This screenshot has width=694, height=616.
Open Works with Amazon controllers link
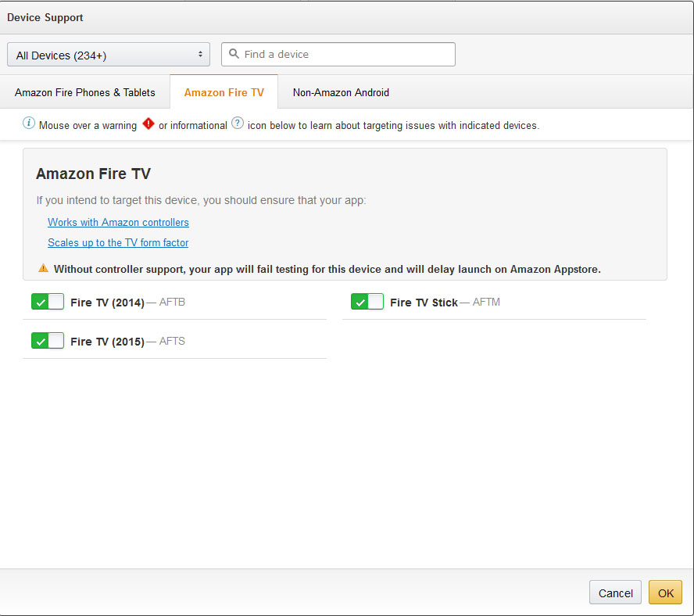pyautogui.click(x=118, y=222)
